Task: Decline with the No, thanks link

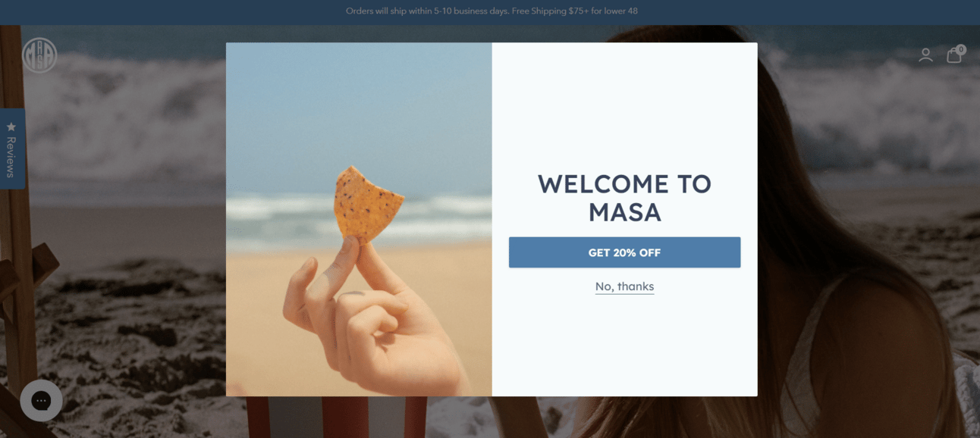Action: [x=624, y=286]
